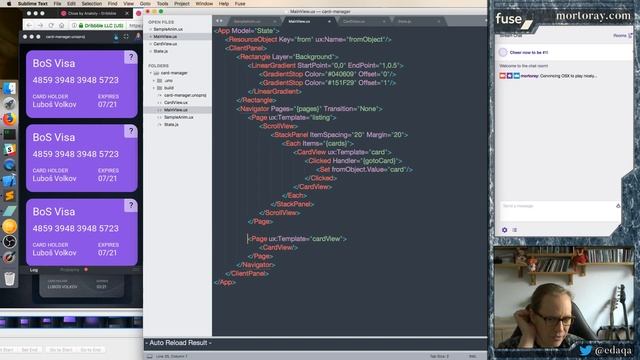Image resolution: width=640 pixels, height=360 pixels.
Task: Click the Go to End button
Action: click(91, 350)
